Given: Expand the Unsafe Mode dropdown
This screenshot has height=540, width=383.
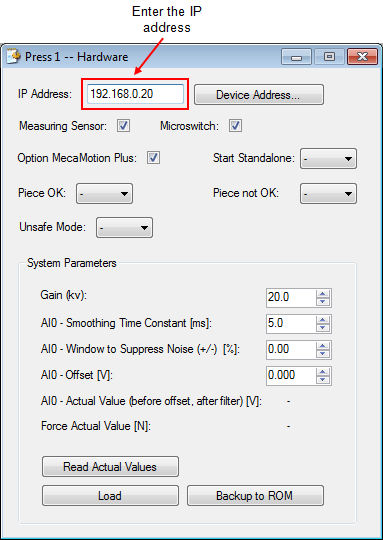Looking at the screenshot, I should tap(124, 228).
